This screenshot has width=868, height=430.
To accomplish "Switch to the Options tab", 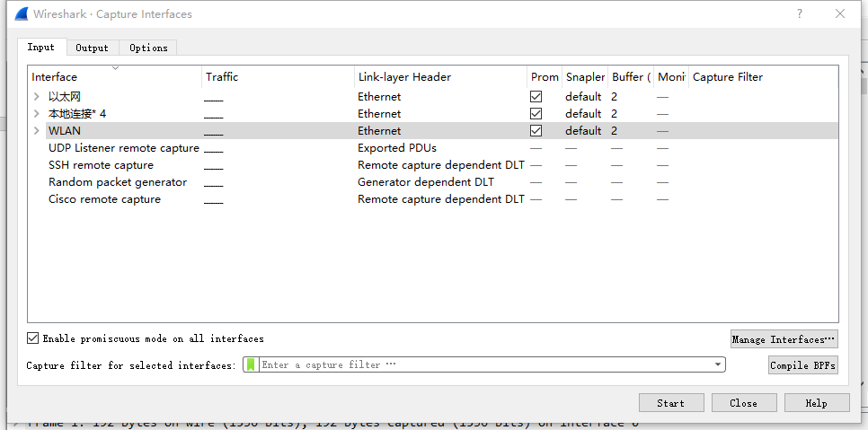I will click(x=148, y=48).
